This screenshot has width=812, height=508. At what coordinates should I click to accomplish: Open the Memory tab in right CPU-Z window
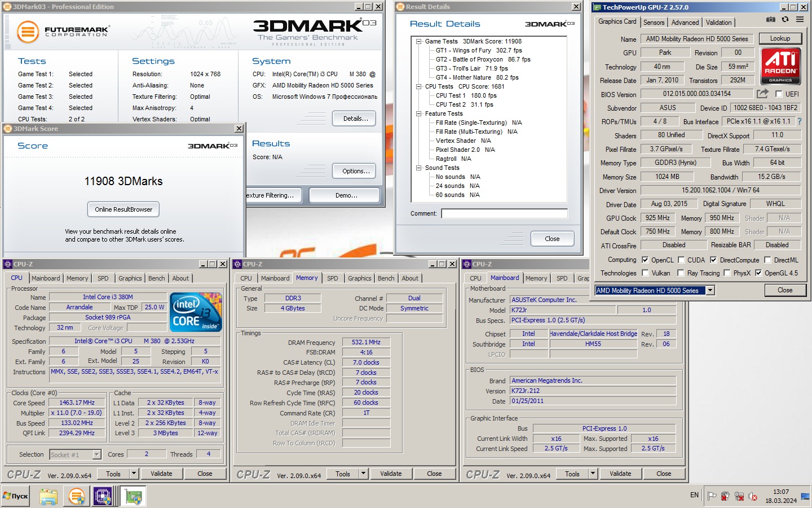tap(536, 278)
